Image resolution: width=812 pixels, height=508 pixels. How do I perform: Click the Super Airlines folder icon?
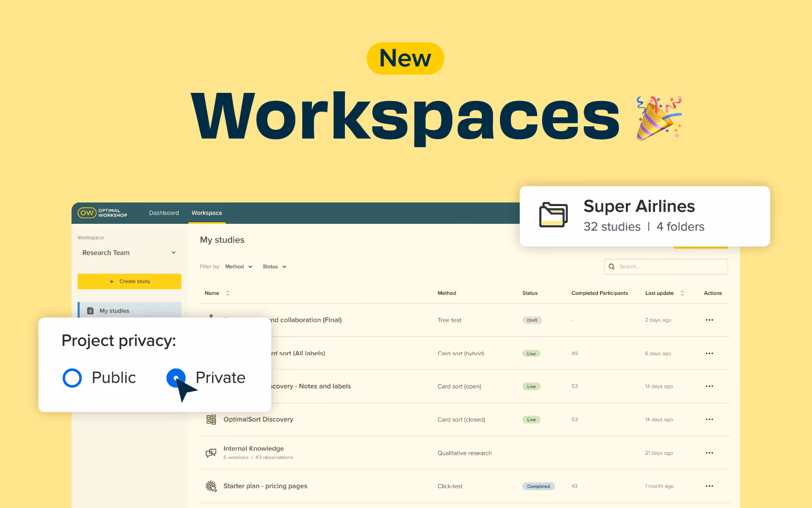pyautogui.click(x=553, y=215)
